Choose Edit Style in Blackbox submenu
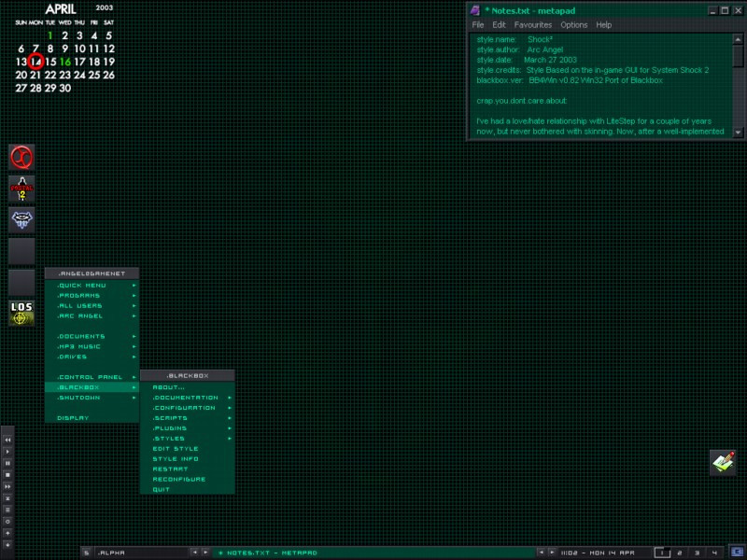This screenshot has width=747, height=560. 188,449
